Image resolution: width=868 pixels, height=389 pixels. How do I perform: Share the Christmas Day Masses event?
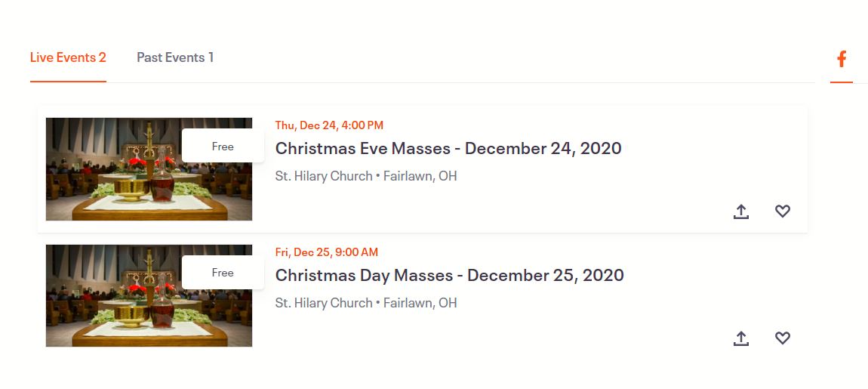(x=740, y=338)
